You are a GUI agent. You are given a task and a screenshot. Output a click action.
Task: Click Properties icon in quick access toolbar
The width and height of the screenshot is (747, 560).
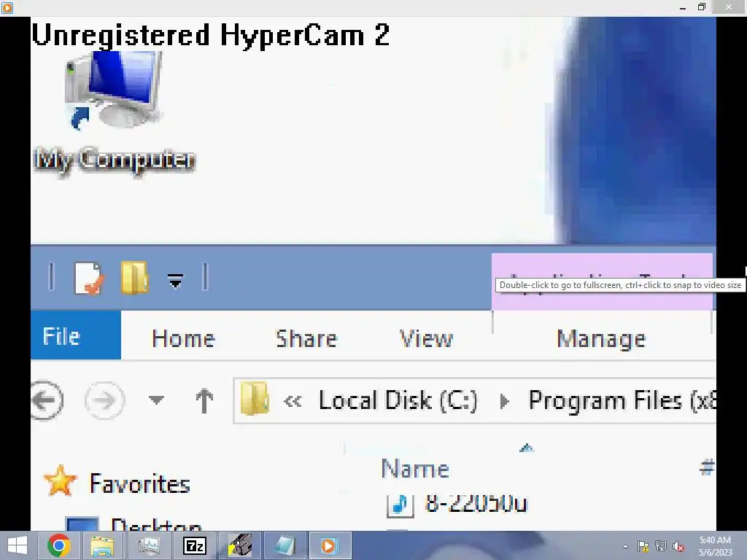[89, 278]
